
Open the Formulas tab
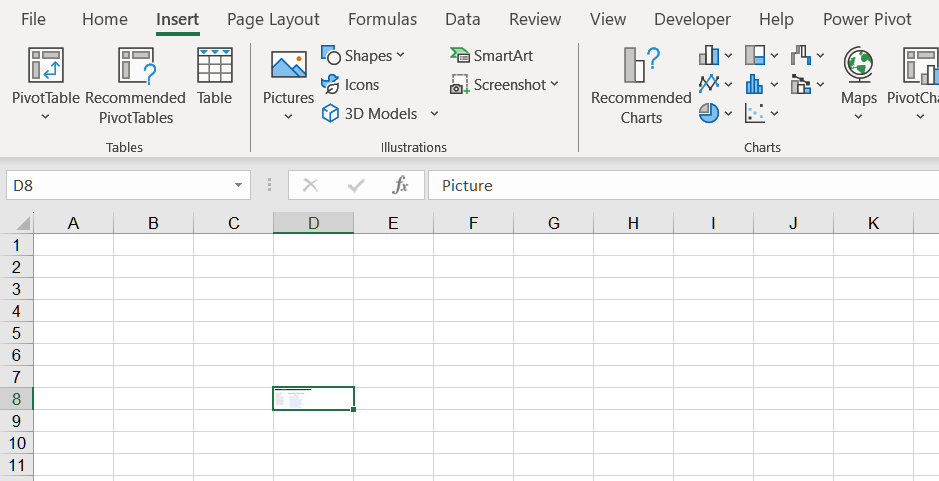[381, 19]
